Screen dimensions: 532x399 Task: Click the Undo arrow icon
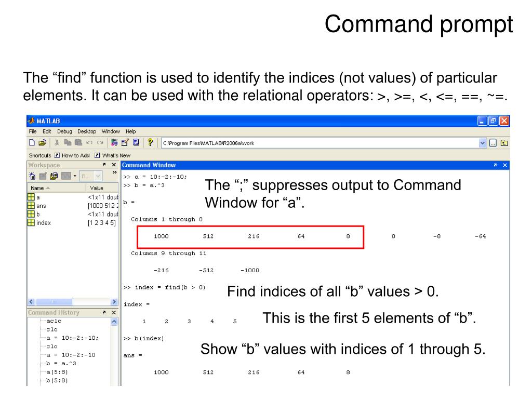click(89, 143)
